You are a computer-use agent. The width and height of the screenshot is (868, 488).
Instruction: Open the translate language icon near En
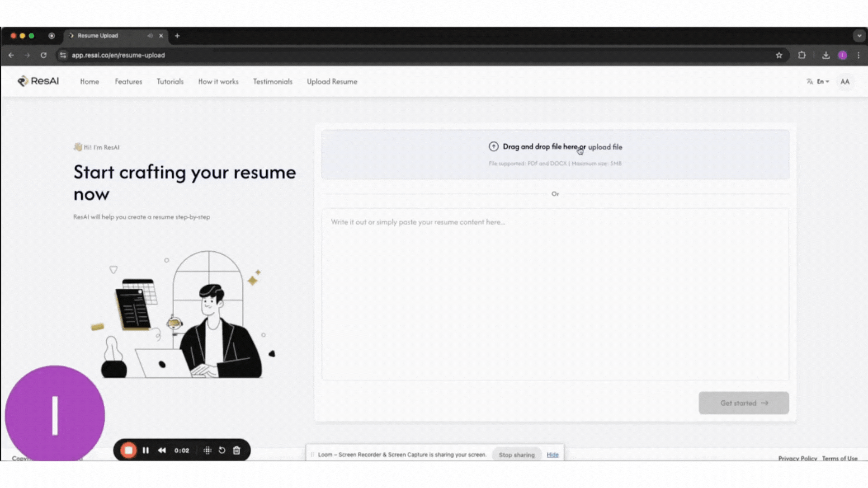[809, 81]
